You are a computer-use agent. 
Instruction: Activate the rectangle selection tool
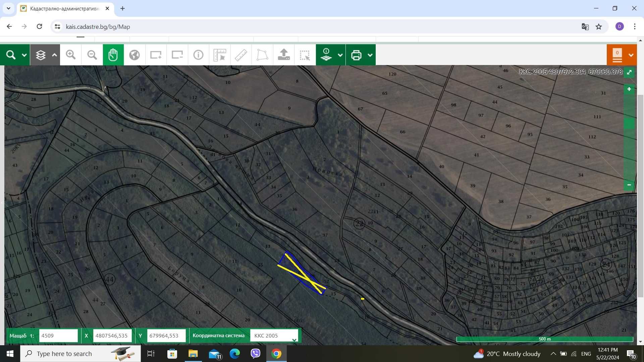pos(305,55)
